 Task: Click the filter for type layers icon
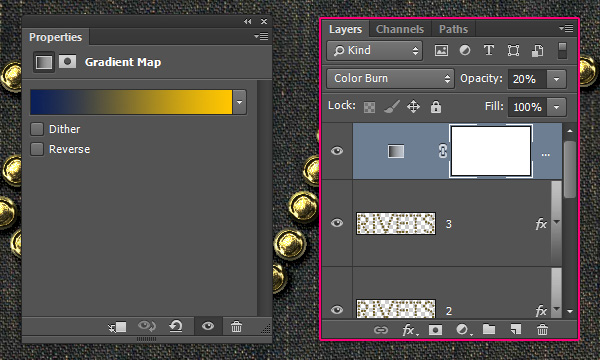point(489,50)
